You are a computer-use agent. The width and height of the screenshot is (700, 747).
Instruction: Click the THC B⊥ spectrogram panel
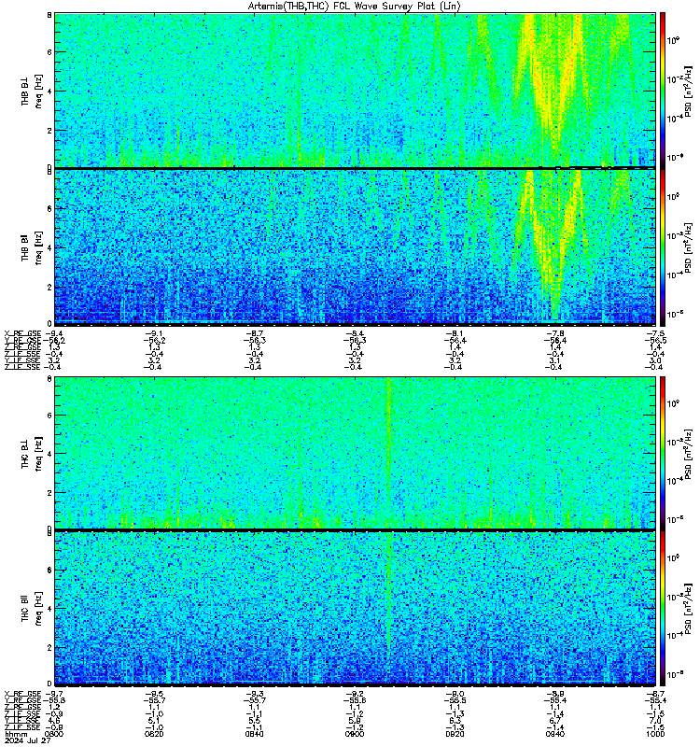[356, 453]
